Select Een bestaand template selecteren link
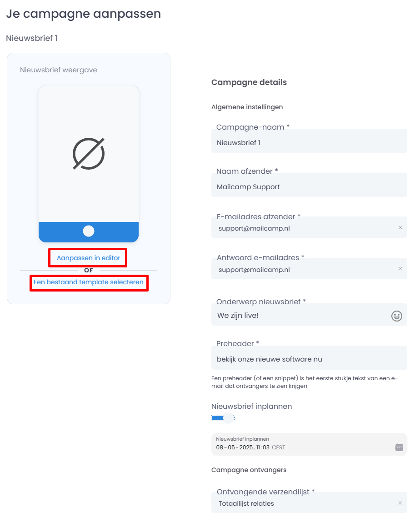The height and width of the screenshot is (523, 420). click(x=89, y=282)
